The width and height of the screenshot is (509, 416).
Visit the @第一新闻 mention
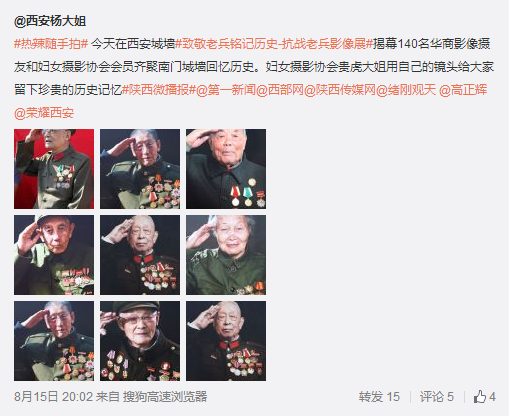pyautogui.click(x=226, y=90)
